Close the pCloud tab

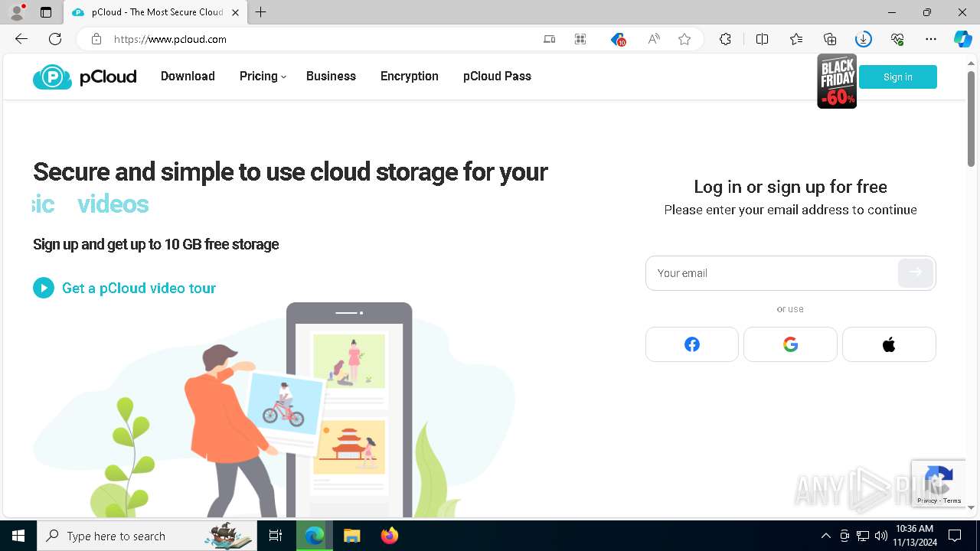pyautogui.click(x=235, y=12)
